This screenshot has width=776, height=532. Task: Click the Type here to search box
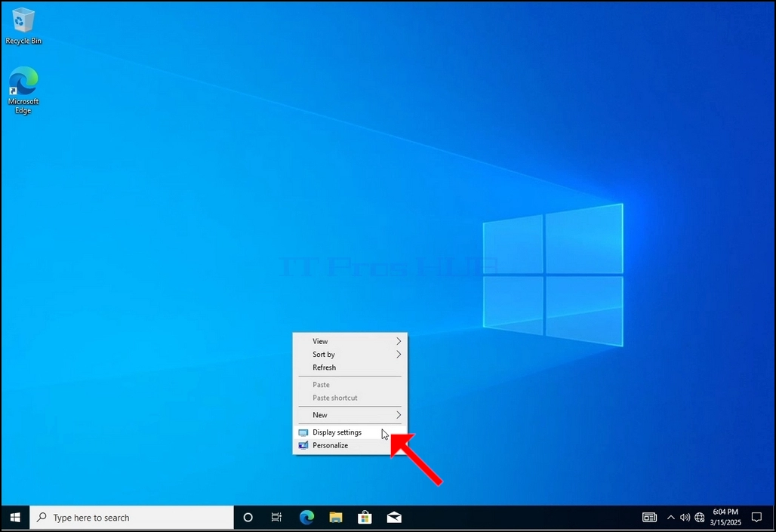tap(131, 518)
